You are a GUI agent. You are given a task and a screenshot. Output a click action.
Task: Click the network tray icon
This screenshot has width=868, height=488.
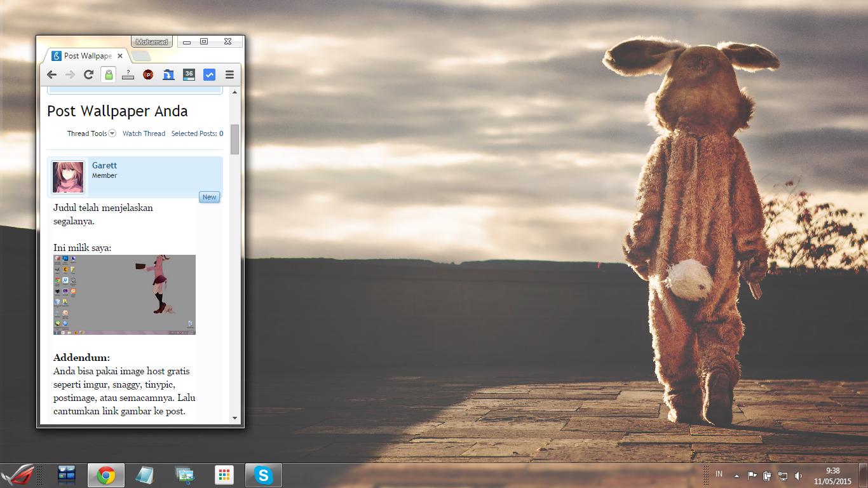(783, 475)
